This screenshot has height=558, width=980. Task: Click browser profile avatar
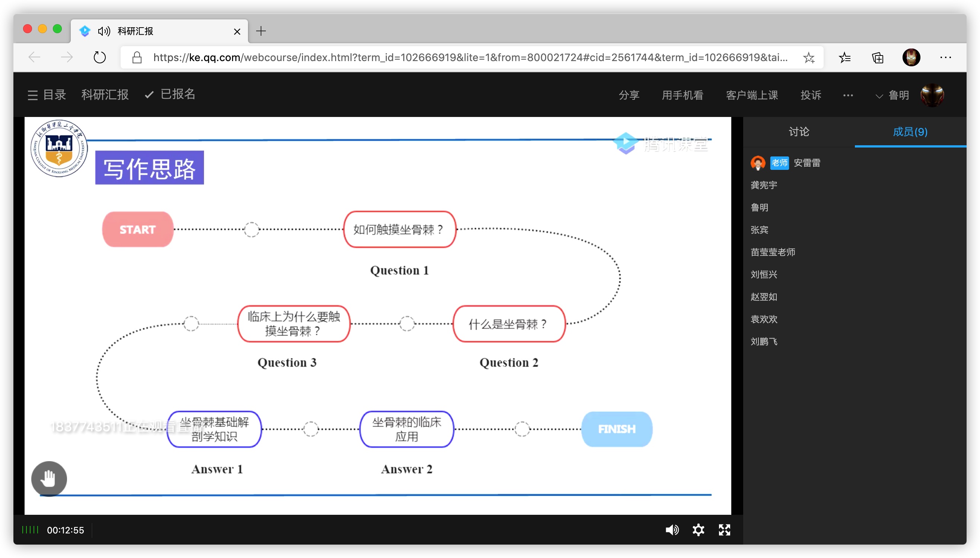coord(911,57)
